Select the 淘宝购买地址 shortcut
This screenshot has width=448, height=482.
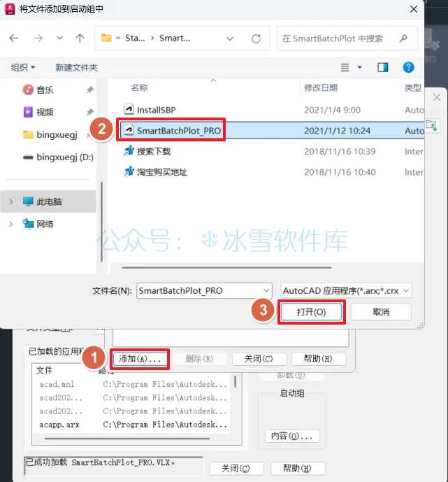pos(162,172)
